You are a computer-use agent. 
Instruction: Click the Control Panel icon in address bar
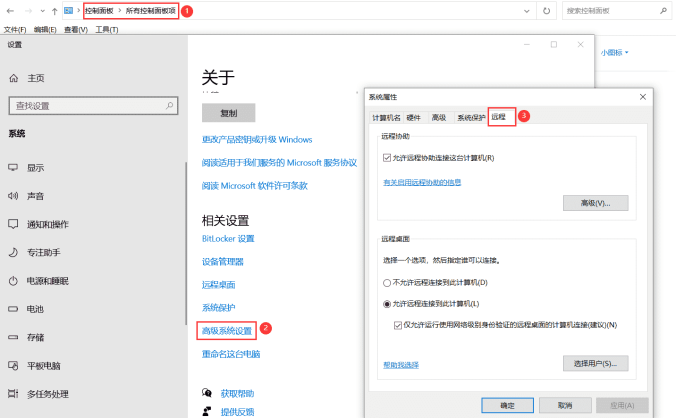tap(69, 11)
